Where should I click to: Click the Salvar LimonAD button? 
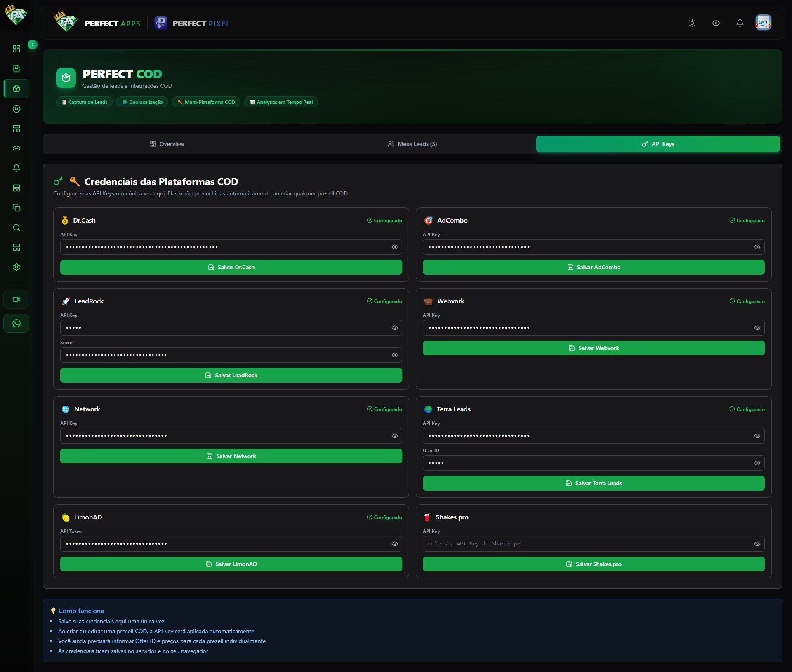coord(231,564)
